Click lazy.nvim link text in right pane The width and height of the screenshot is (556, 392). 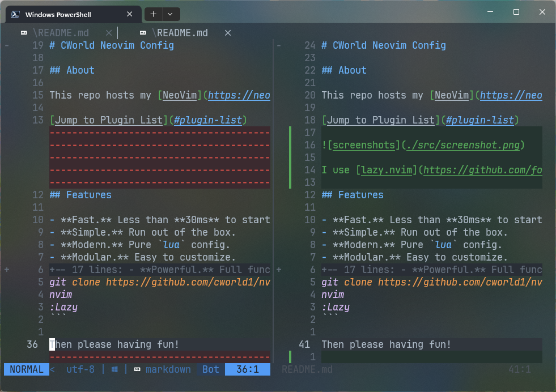pyautogui.click(x=387, y=170)
